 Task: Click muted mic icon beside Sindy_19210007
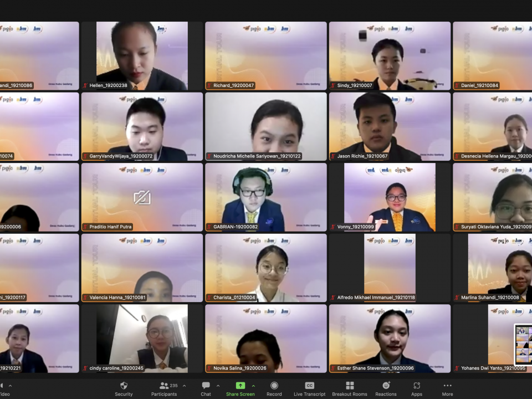coord(333,85)
